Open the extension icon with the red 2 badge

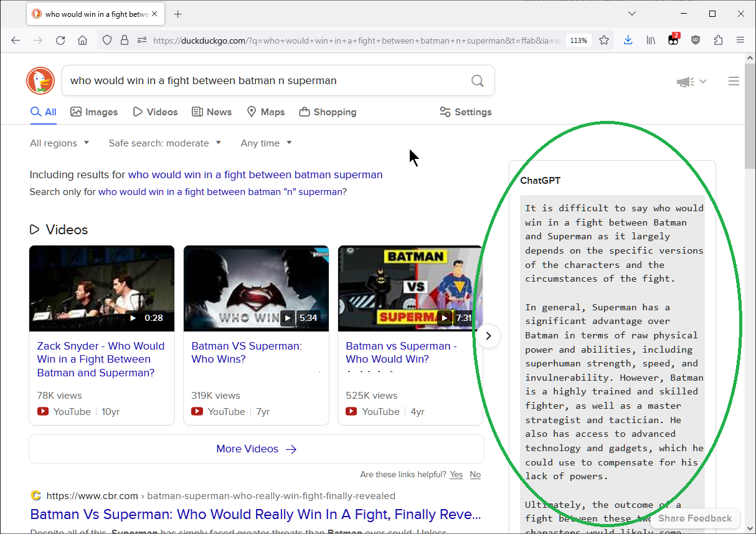pos(673,40)
